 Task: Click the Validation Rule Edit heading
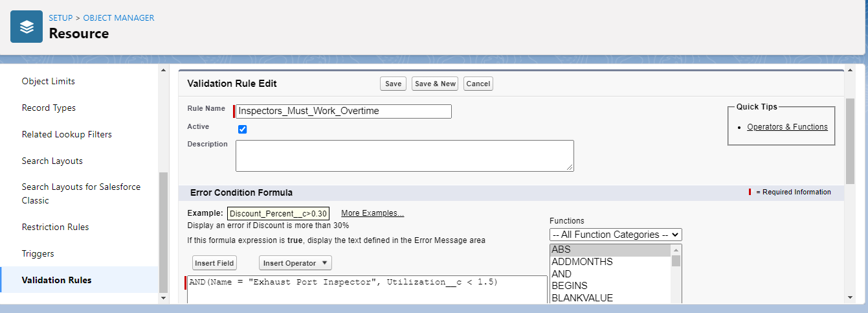coord(232,84)
